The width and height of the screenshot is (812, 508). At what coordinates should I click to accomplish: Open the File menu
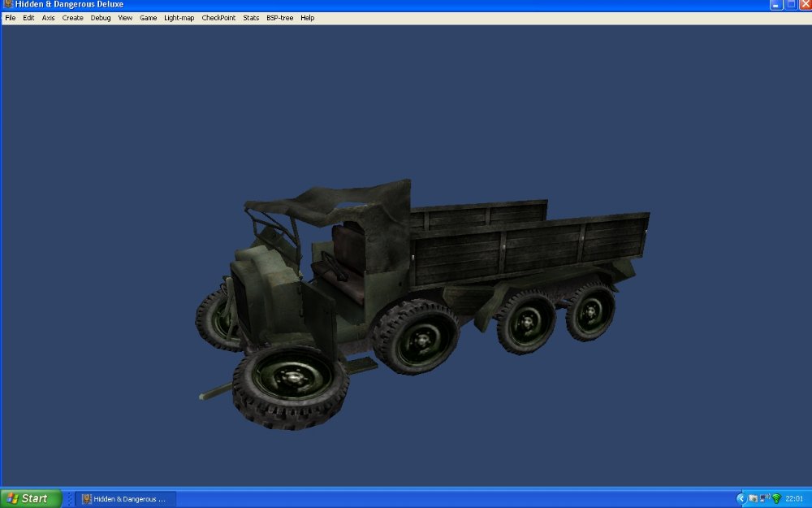(x=11, y=18)
